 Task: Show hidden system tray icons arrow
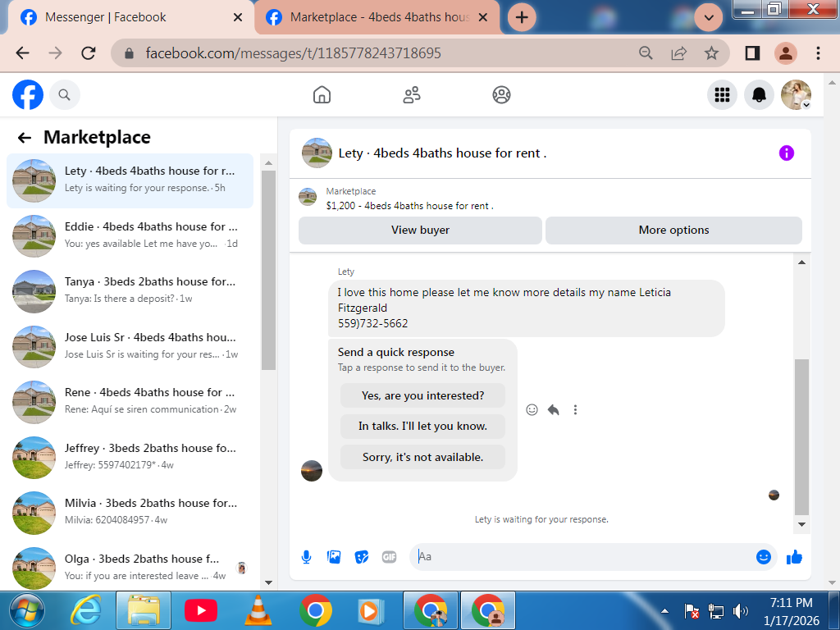coord(664,610)
